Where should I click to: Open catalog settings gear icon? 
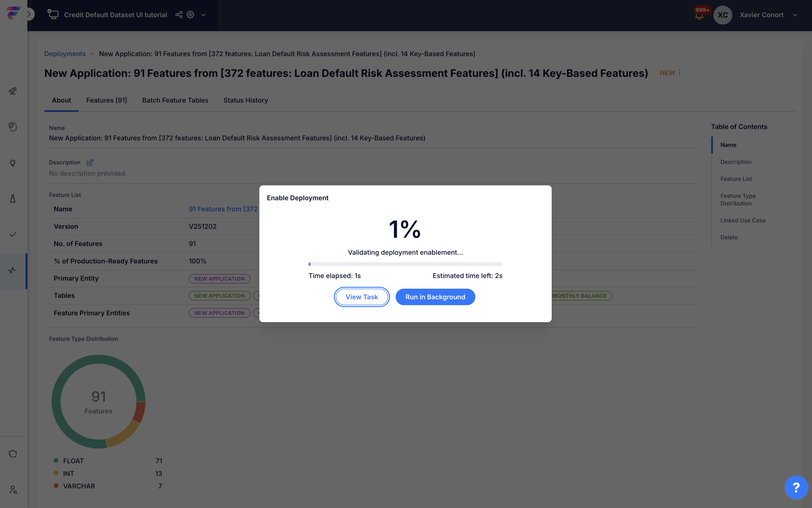[191, 15]
